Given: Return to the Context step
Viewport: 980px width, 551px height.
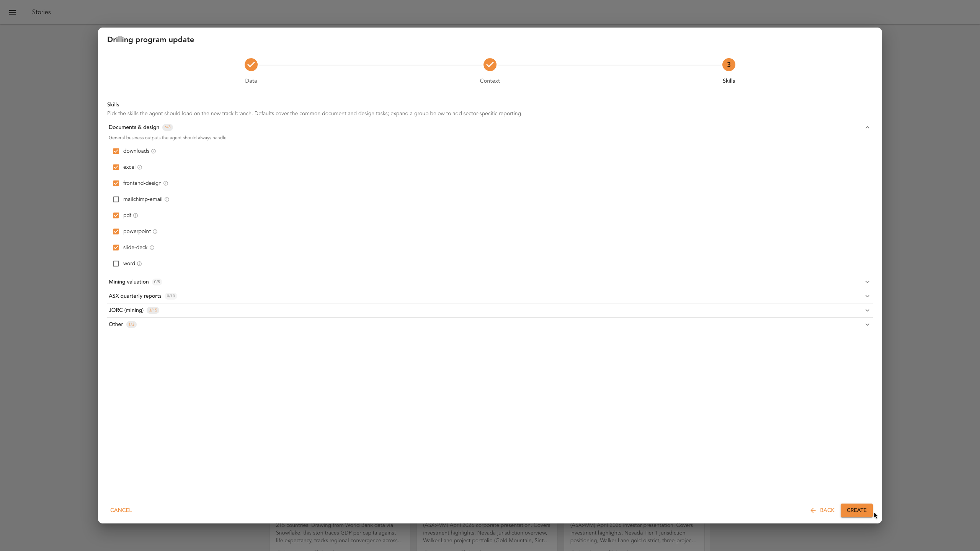Looking at the screenshot, I should [490, 65].
